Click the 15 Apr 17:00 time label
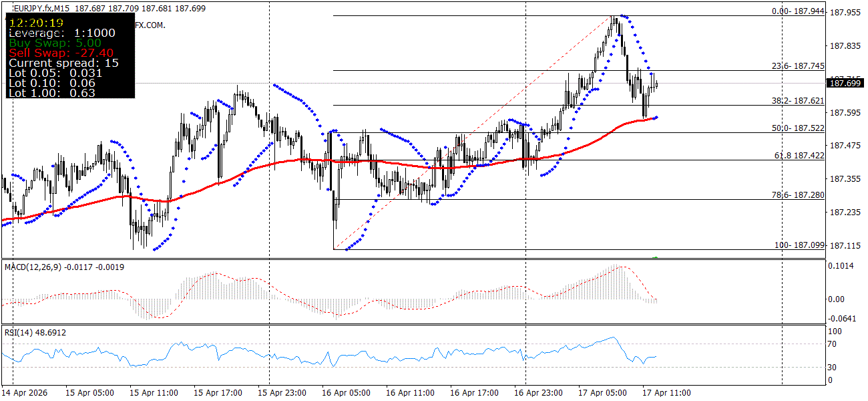This screenshot has height=401, width=868. pyautogui.click(x=218, y=393)
